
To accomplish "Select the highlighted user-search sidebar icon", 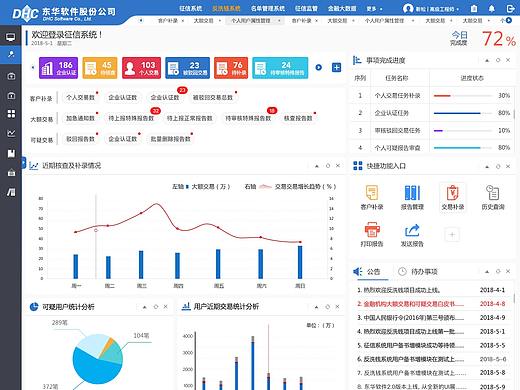I will tap(11, 54).
